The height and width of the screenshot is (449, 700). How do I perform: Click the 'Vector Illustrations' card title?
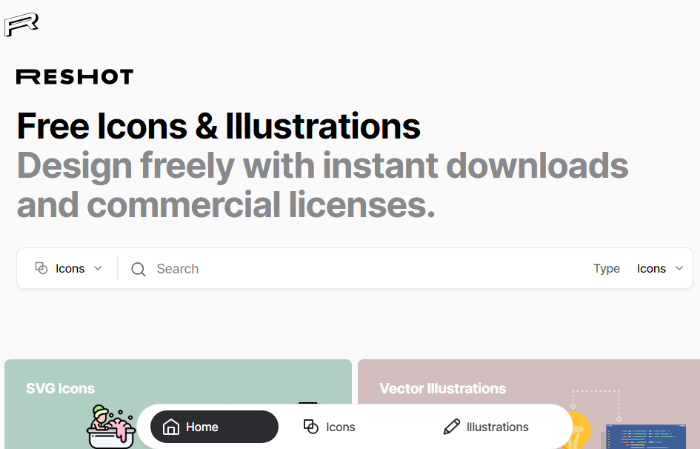point(442,388)
